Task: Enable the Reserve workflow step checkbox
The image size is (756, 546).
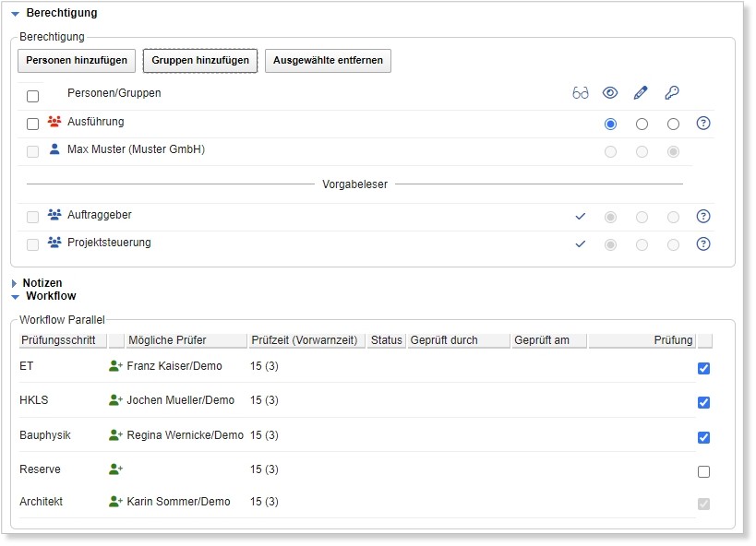Action: pos(703,471)
